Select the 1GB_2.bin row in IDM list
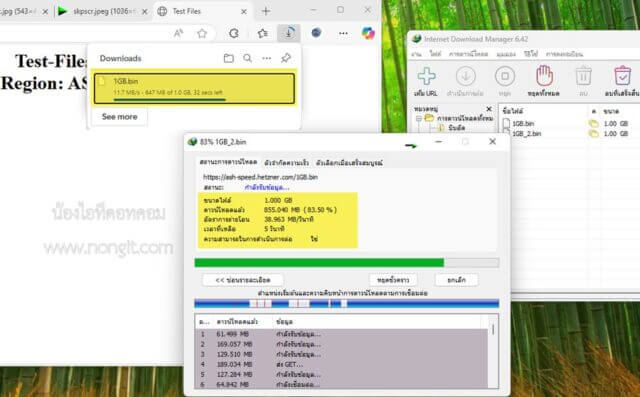Screen dimensions: 640x397 tap(570, 133)
